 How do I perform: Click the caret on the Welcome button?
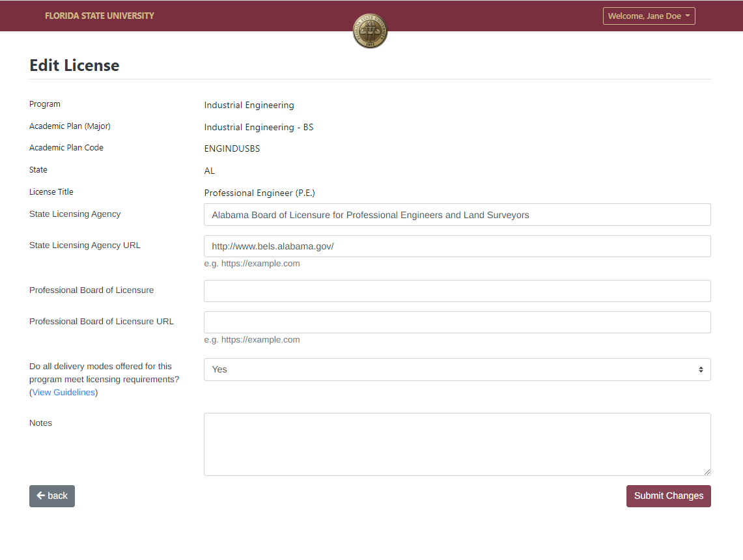[x=688, y=16]
